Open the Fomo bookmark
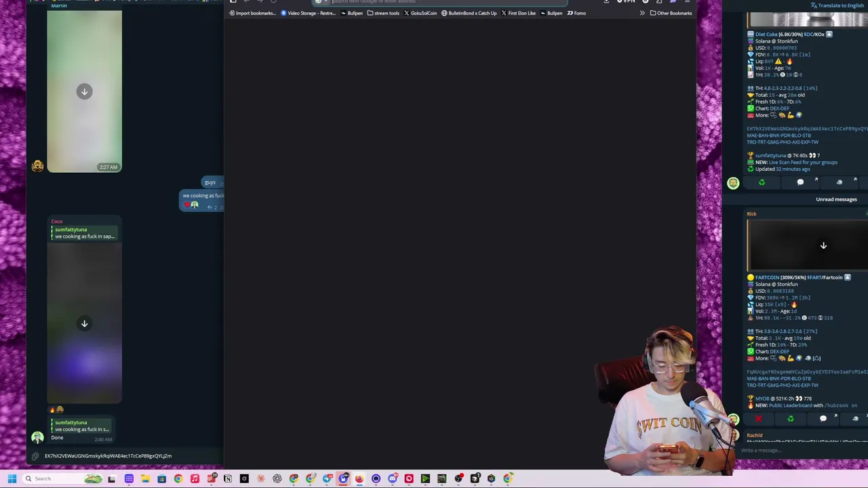868x488 pixels. point(576,13)
